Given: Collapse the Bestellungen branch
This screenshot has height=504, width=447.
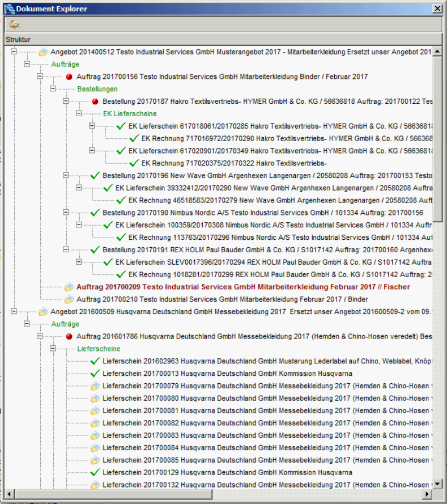Looking at the screenshot, I should 53,89.
